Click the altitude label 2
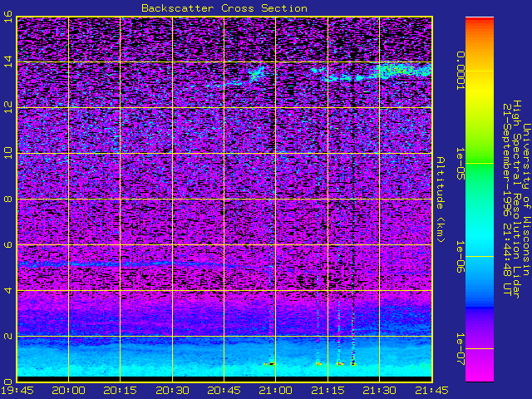This screenshot has height=399, width=532. (x=8, y=336)
